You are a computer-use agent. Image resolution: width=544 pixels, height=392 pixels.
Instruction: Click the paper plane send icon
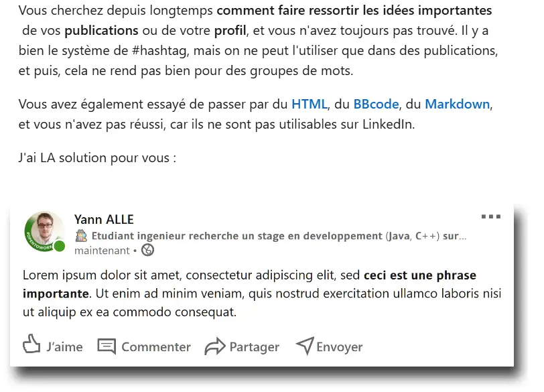(305, 346)
